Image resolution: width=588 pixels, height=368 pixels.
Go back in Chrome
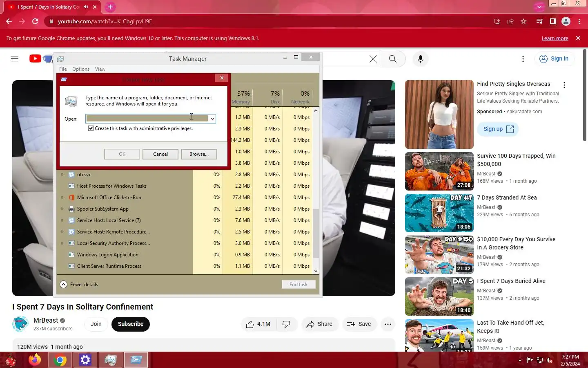point(9,21)
